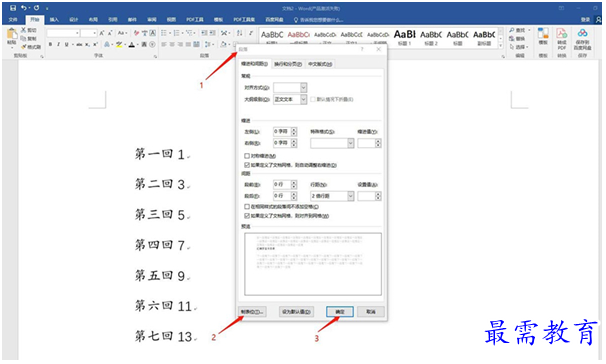The width and height of the screenshot is (606, 364).
Task: Click the Sign in link at top right
Action: tap(586, 19)
